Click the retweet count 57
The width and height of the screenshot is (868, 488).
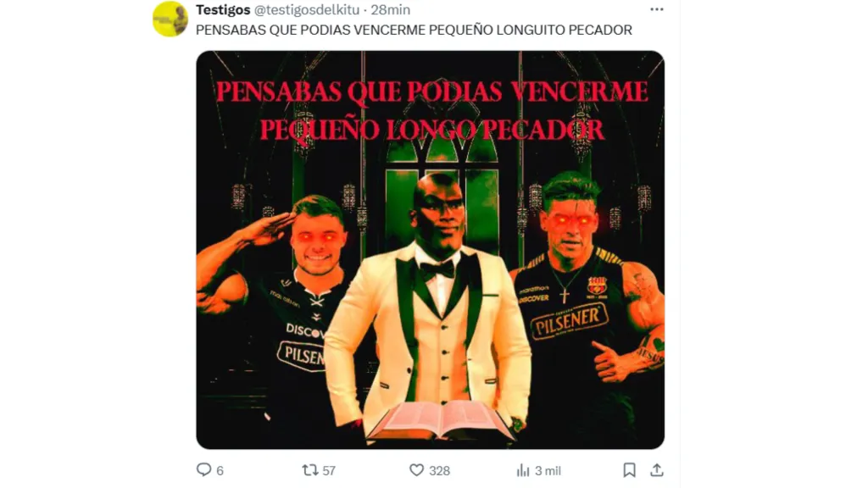click(x=329, y=471)
